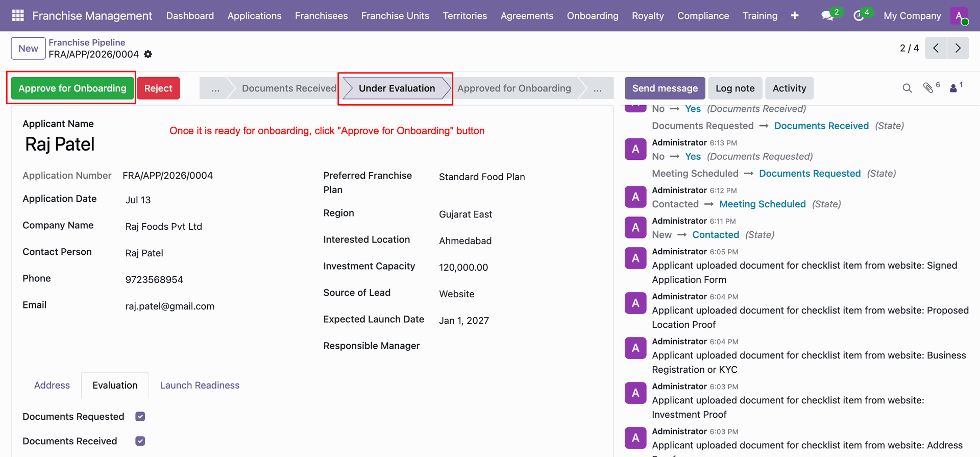The width and height of the screenshot is (980, 457).
Task: Open My Company switcher
Action: click(x=912, y=16)
